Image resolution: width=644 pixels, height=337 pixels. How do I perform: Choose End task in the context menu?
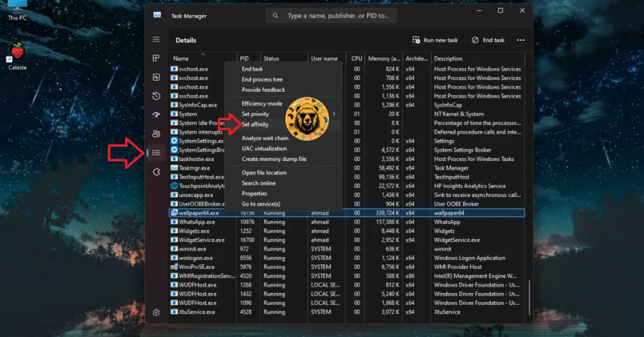[252, 69]
